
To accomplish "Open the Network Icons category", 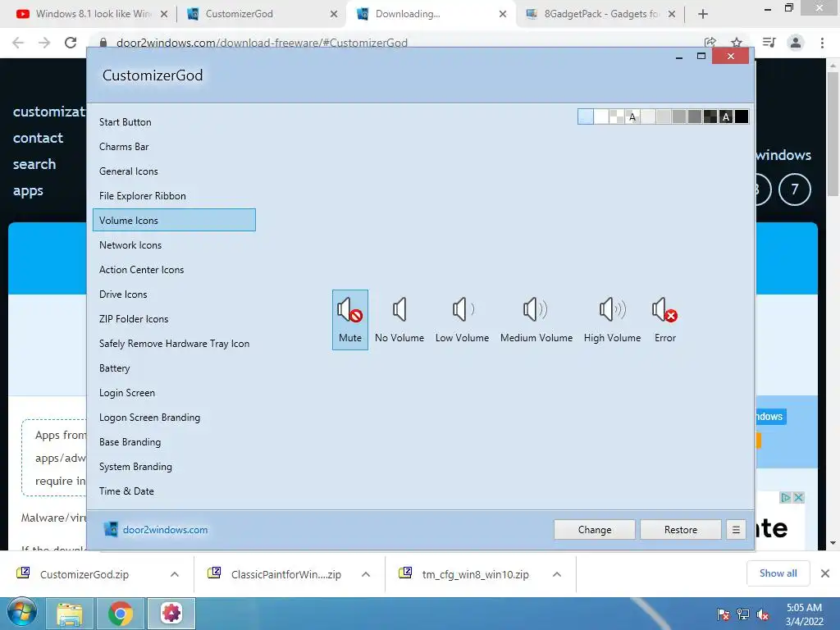I will pos(174,245).
